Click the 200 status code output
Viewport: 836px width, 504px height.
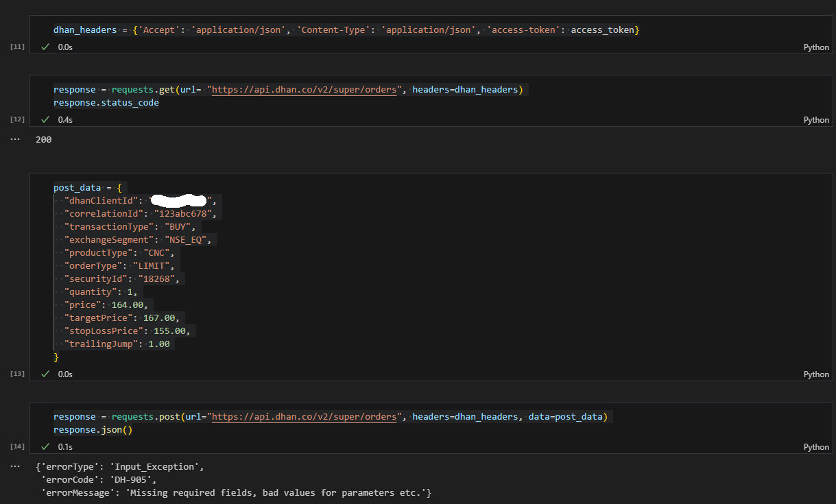[44, 140]
